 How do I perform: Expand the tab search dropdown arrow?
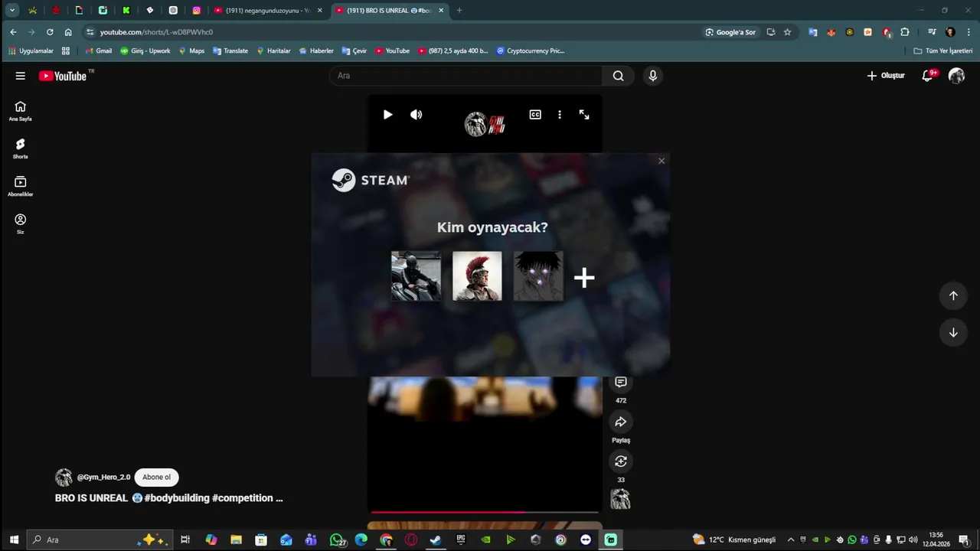pyautogui.click(x=12, y=11)
